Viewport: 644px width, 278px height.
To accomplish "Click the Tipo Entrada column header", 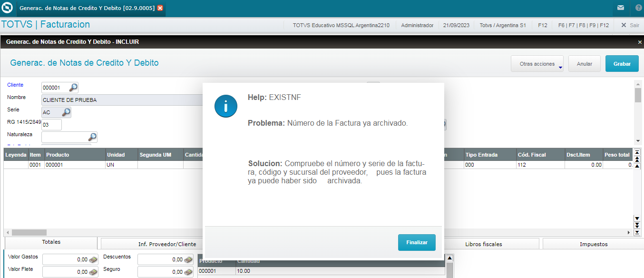I will click(489, 155).
